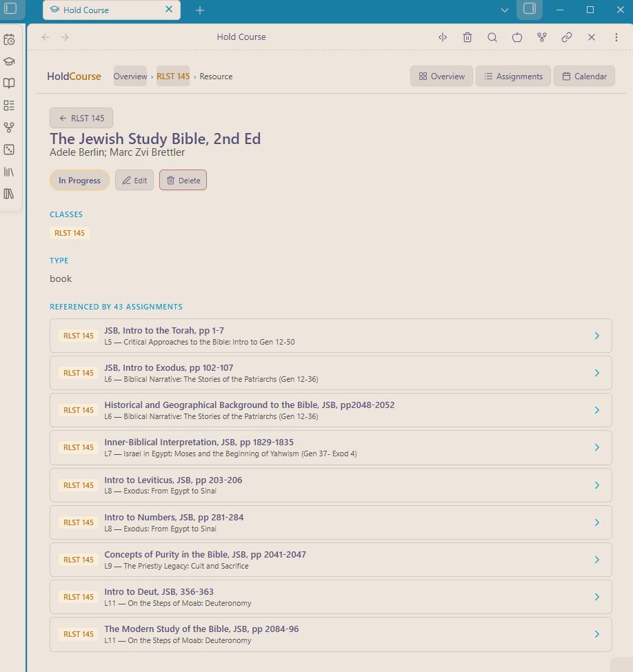Click the RLST 145 class tag under Classes
The width and height of the screenshot is (633, 672).
pyautogui.click(x=70, y=233)
